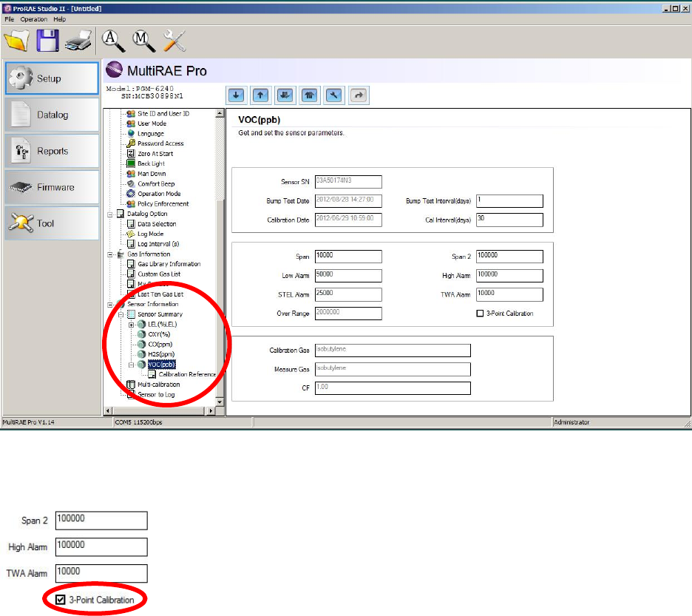This screenshot has height=616, width=692.
Task: Click tree horizontal scrollbar right arrow
Action: click(211, 411)
